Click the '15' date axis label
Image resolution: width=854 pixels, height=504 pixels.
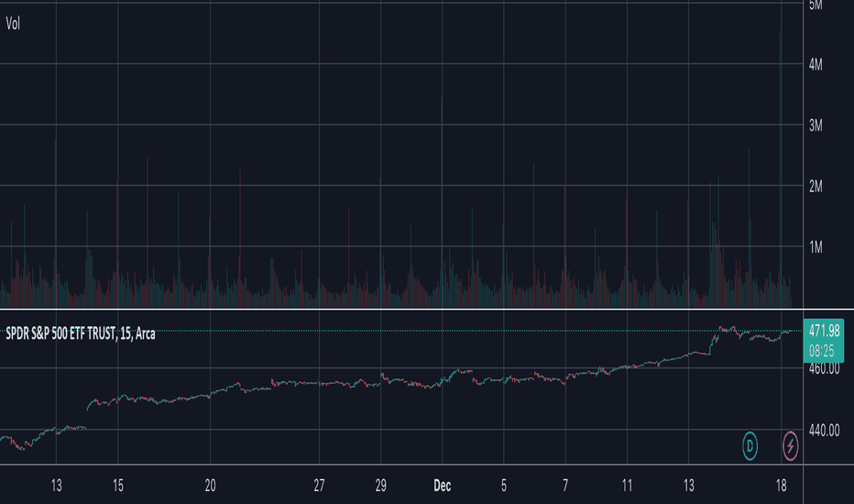point(118,486)
